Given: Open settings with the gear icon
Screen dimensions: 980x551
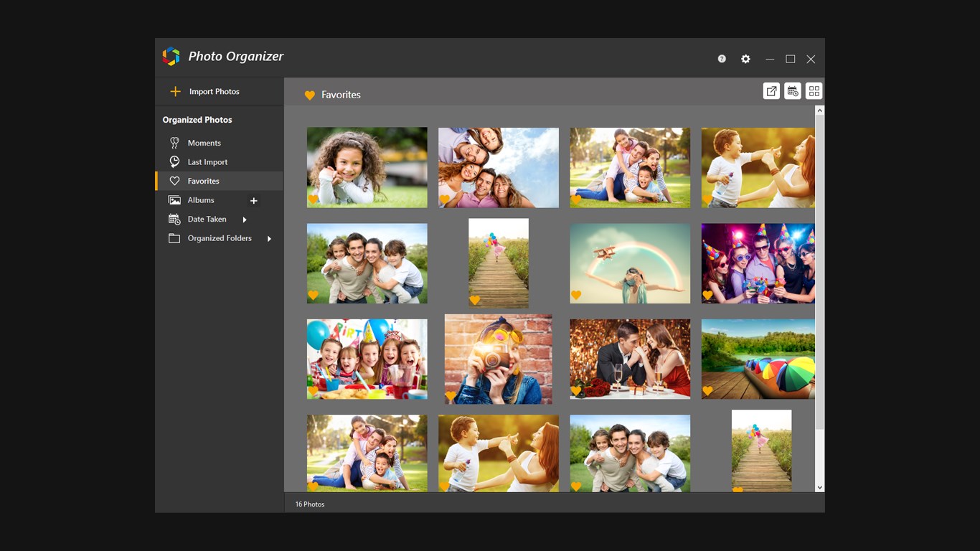Looking at the screenshot, I should point(745,59).
